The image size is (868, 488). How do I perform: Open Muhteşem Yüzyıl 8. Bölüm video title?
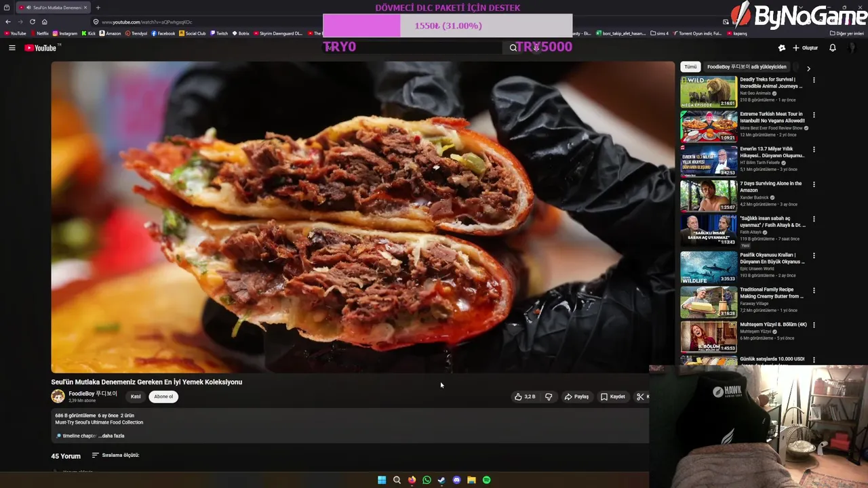click(774, 325)
